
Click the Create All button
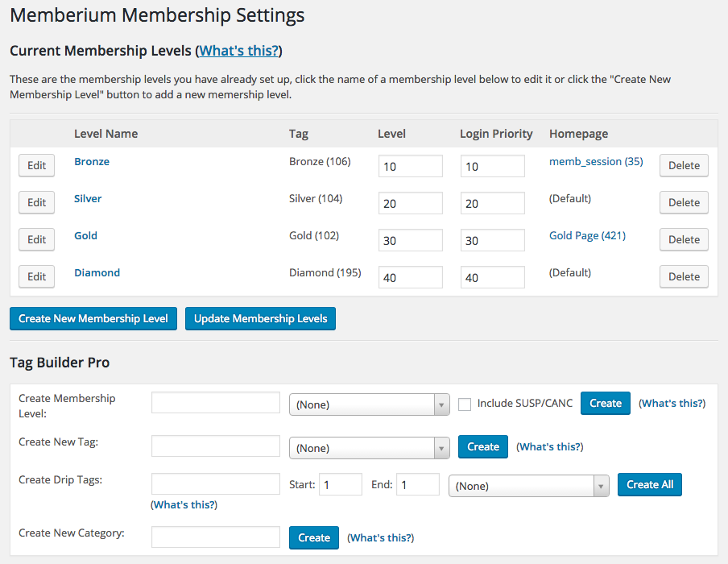pyautogui.click(x=650, y=484)
